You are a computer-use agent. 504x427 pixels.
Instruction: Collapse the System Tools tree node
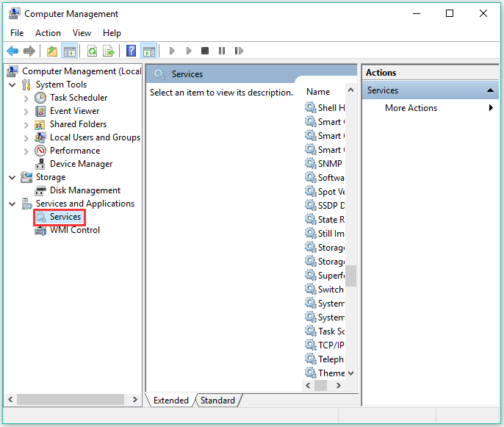(x=12, y=85)
